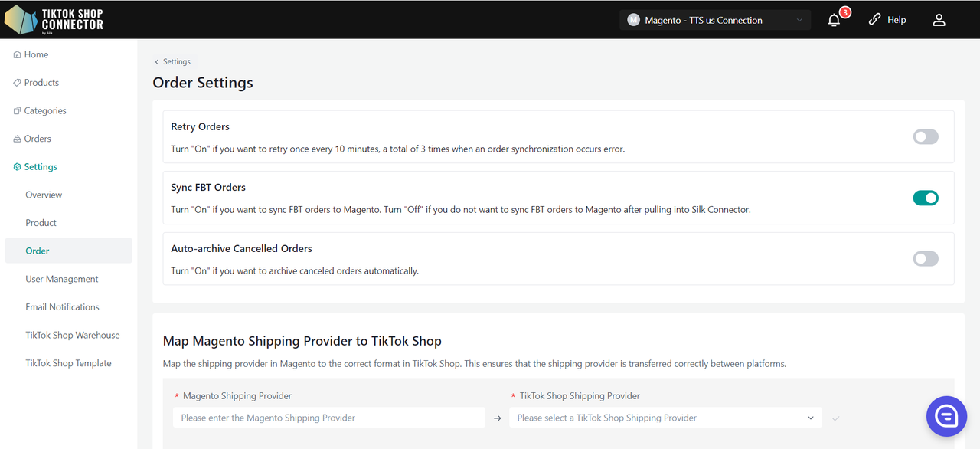Expand the TikTok Shop Shipping Provider dropdown
Screen dimensions: 980x449
pyautogui.click(x=665, y=418)
